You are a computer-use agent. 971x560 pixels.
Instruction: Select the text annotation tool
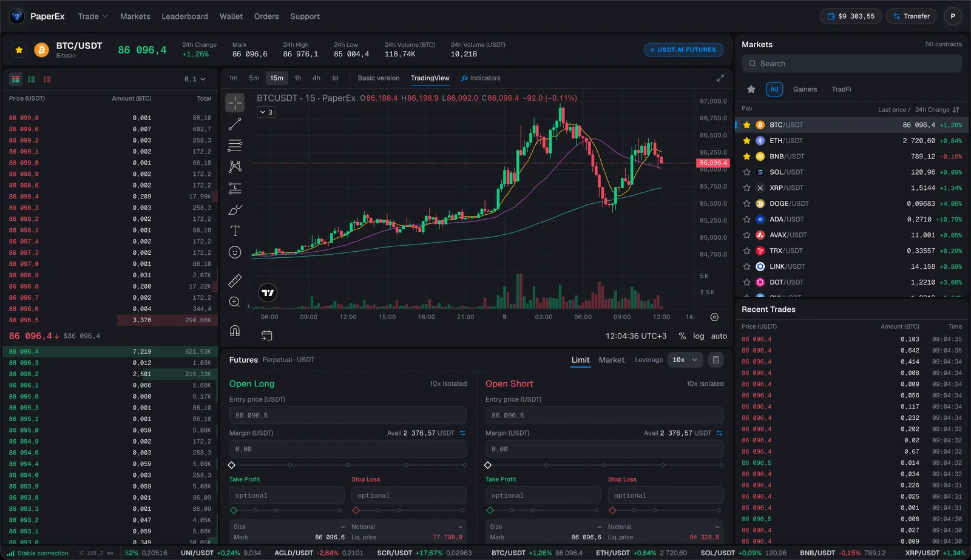coord(235,231)
